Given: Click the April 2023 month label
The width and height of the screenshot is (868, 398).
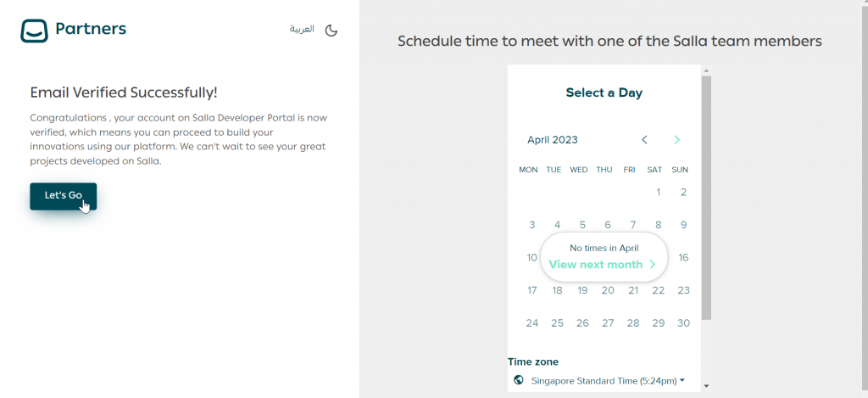Looking at the screenshot, I should click(x=553, y=140).
